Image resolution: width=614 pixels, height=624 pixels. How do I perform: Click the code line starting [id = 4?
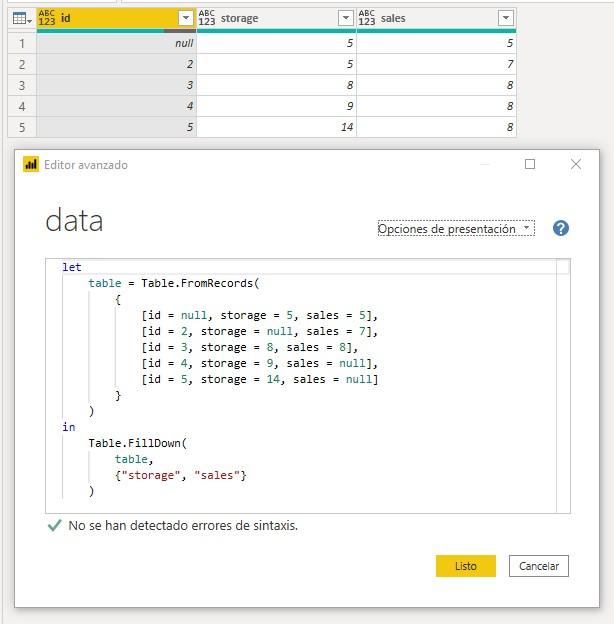click(259, 363)
